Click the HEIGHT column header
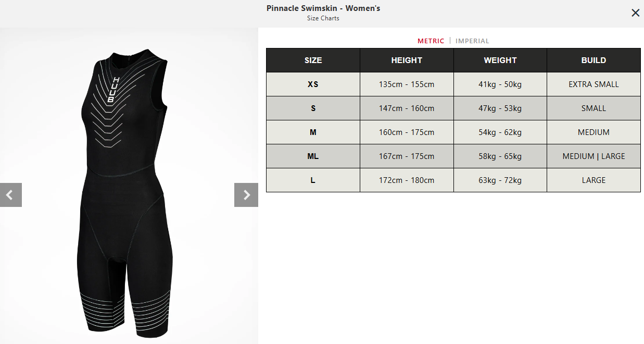Viewport: 644px width, 344px height. tap(407, 60)
